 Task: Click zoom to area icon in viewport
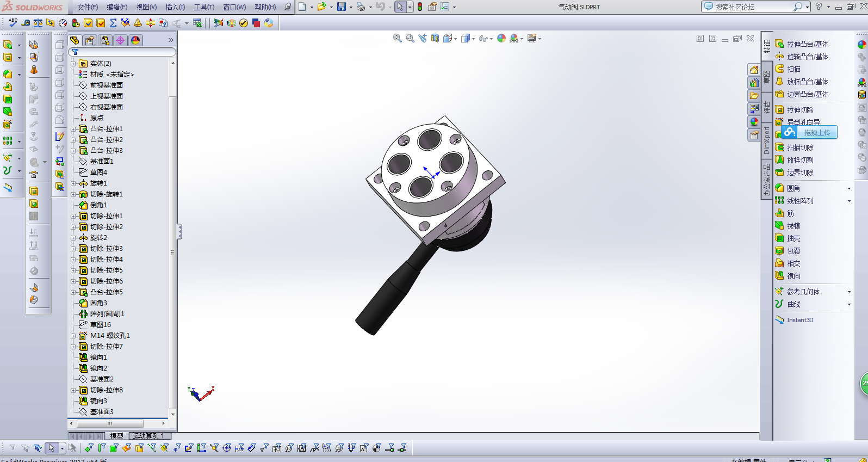point(410,38)
